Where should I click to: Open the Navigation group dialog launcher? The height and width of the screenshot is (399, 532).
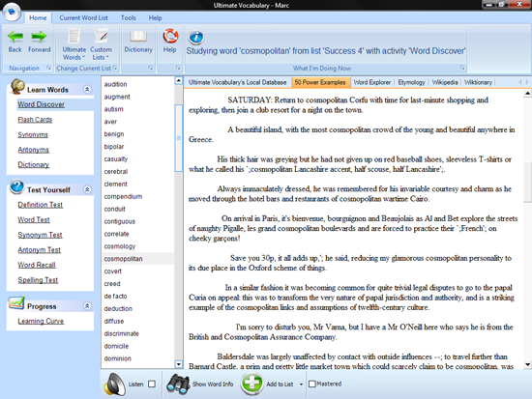click(x=48, y=68)
